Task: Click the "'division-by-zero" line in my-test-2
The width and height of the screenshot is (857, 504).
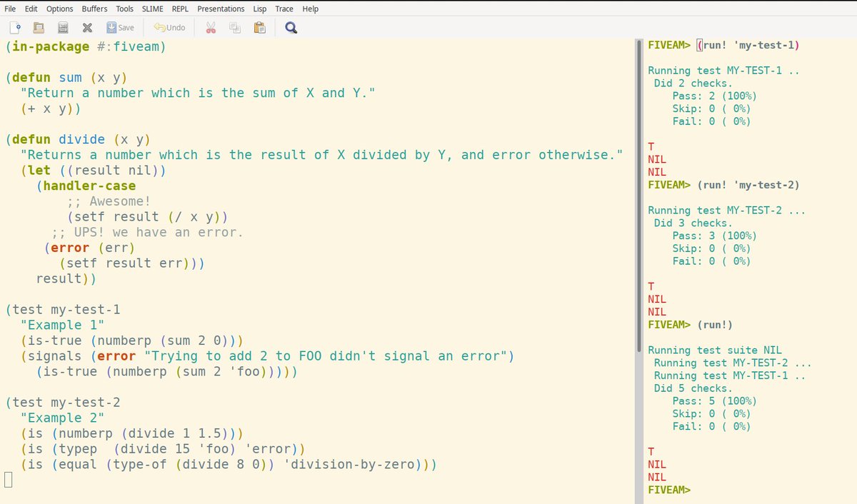Action: tap(229, 465)
